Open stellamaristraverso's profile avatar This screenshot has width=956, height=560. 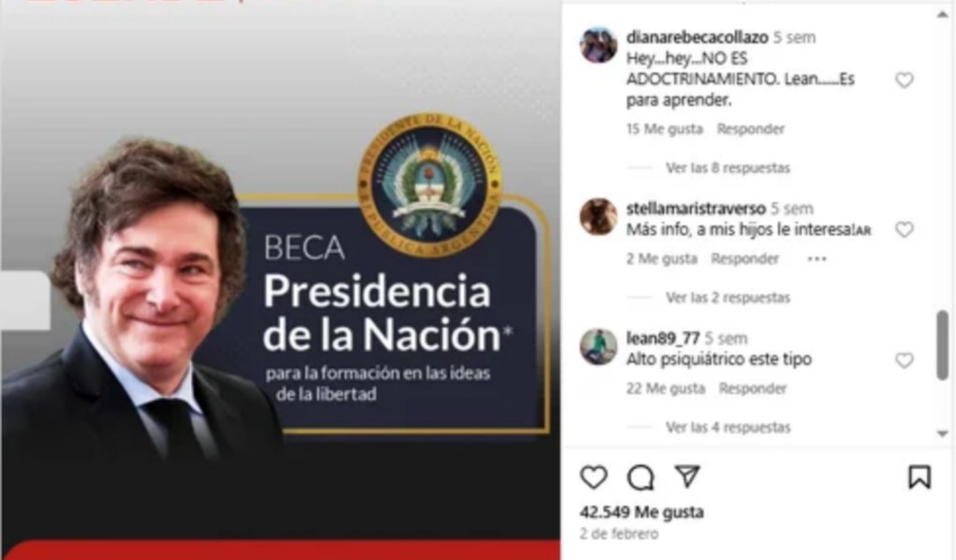point(598,217)
